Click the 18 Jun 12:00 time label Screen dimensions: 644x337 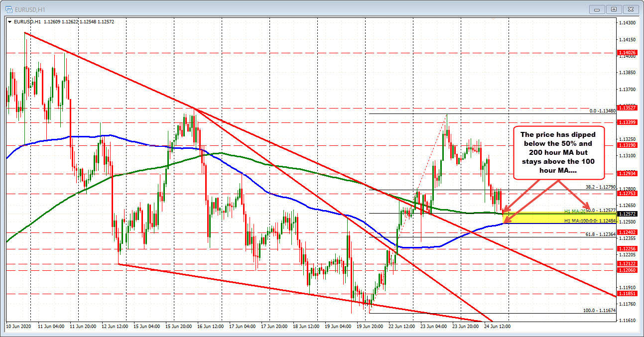pos(305,327)
